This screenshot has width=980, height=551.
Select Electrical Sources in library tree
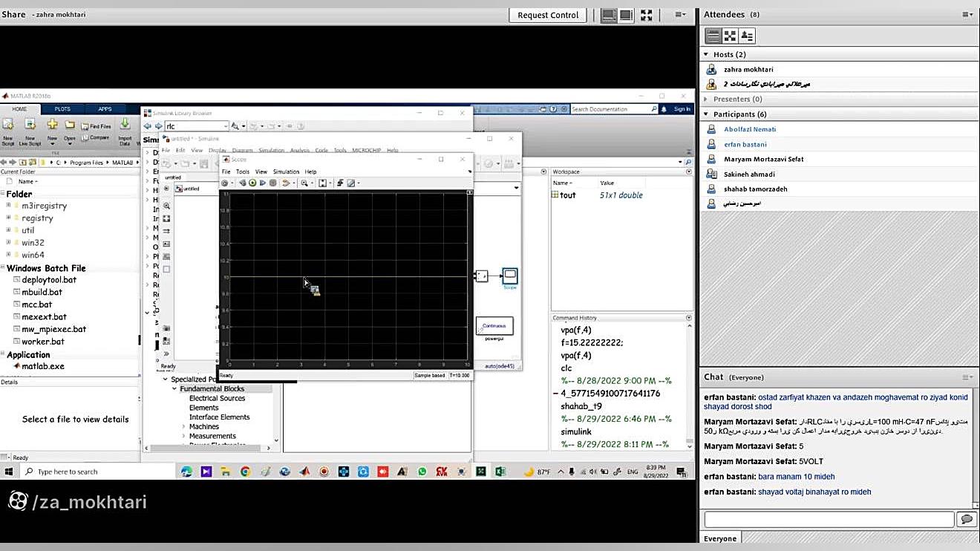pyautogui.click(x=217, y=398)
